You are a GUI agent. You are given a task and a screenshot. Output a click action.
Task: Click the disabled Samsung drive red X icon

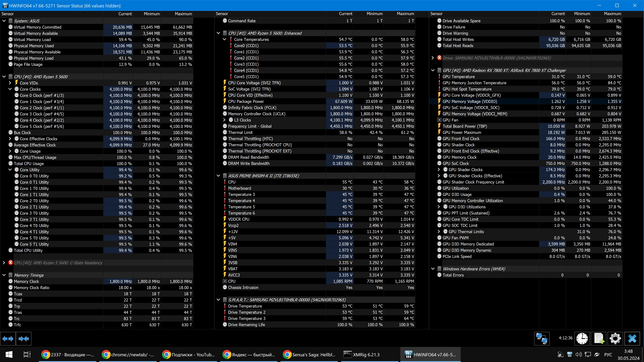[439, 58]
